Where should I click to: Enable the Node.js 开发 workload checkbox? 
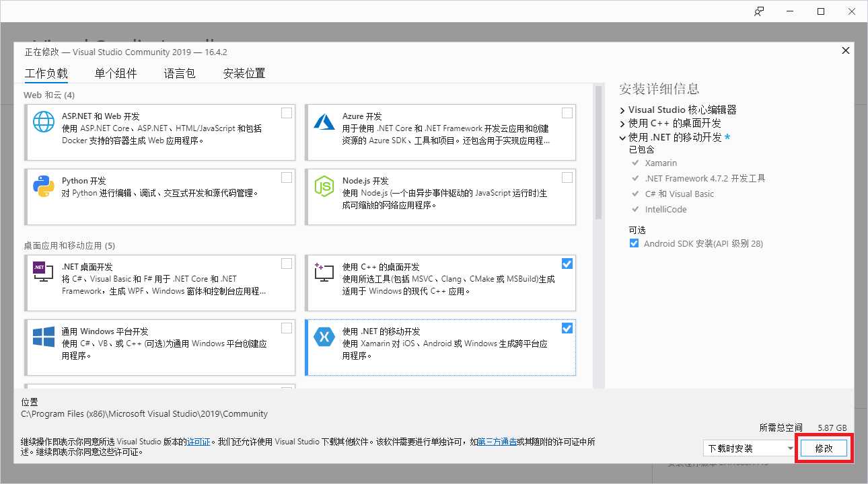567,177
